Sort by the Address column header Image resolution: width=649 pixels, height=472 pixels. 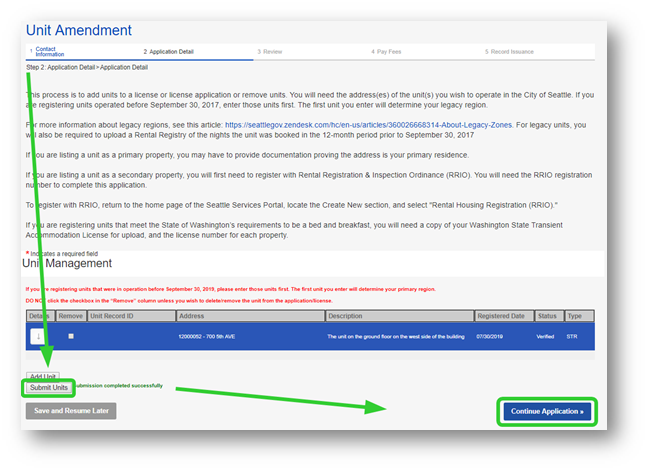[x=192, y=315]
